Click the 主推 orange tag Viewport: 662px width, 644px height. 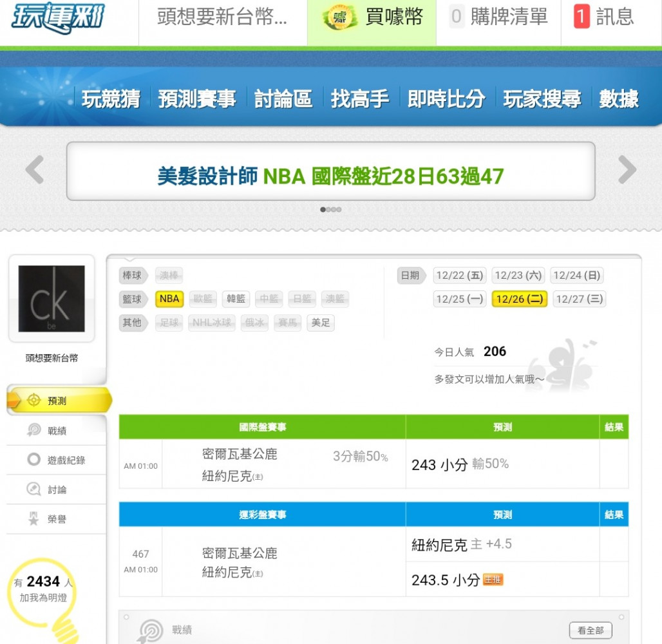pos(493,580)
